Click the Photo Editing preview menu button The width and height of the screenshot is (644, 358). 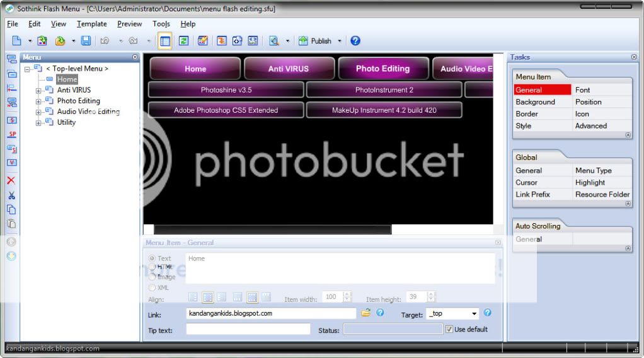point(383,69)
